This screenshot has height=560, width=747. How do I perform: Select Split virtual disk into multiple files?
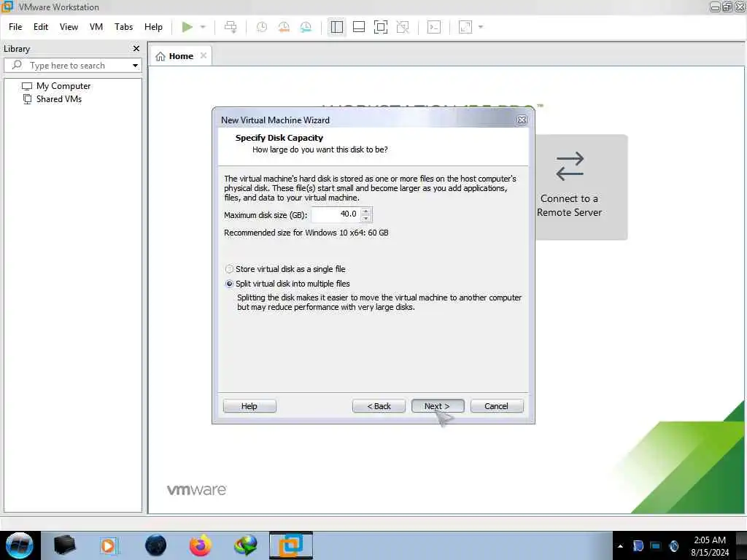pyautogui.click(x=287, y=284)
